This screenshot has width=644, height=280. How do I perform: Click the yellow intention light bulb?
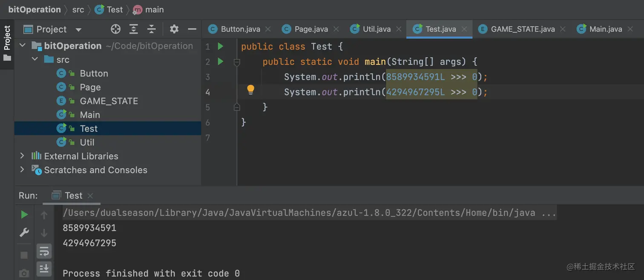click(250, 89)
